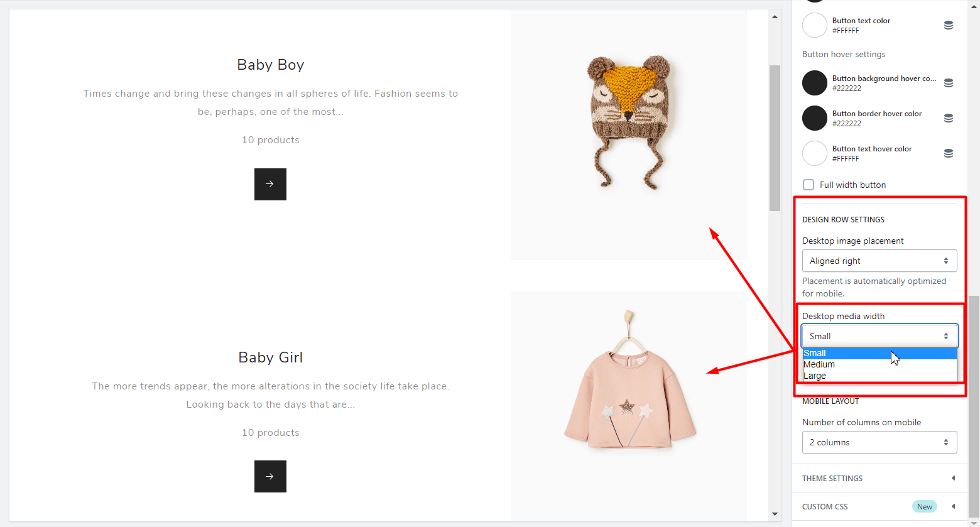Open the Baby Boy collection title
Screen dimensions: 980x527
270,65
